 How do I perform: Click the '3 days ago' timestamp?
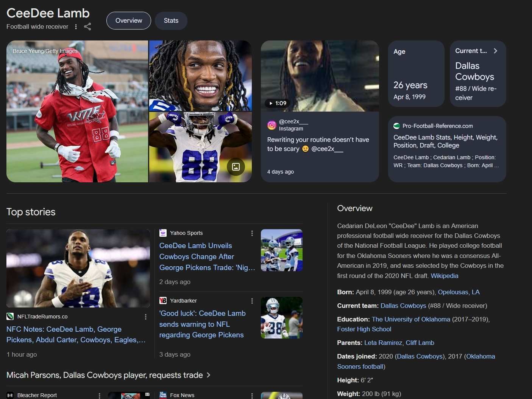point(175,354)
